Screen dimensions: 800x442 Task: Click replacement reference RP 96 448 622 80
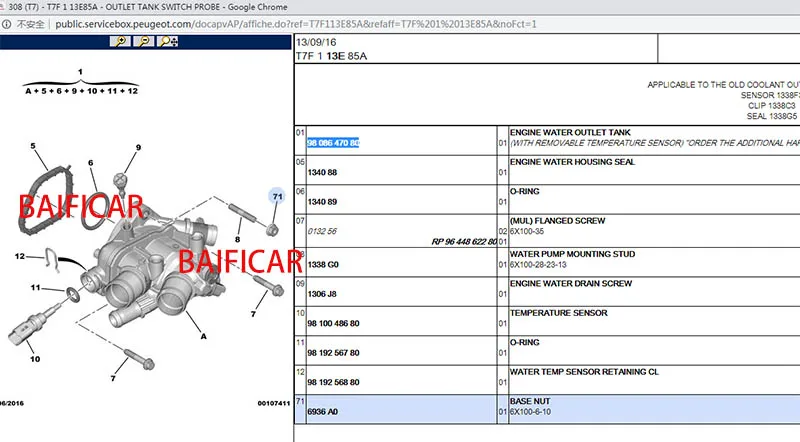[464, 241]
